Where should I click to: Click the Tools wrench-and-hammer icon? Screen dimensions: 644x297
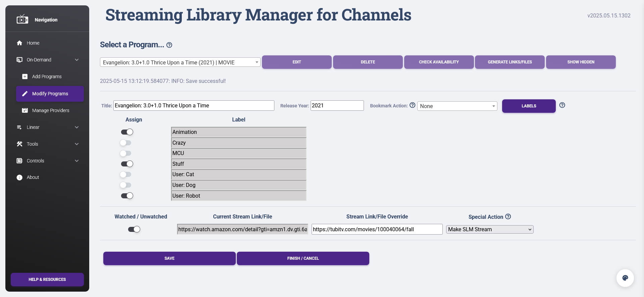[19, 144]
